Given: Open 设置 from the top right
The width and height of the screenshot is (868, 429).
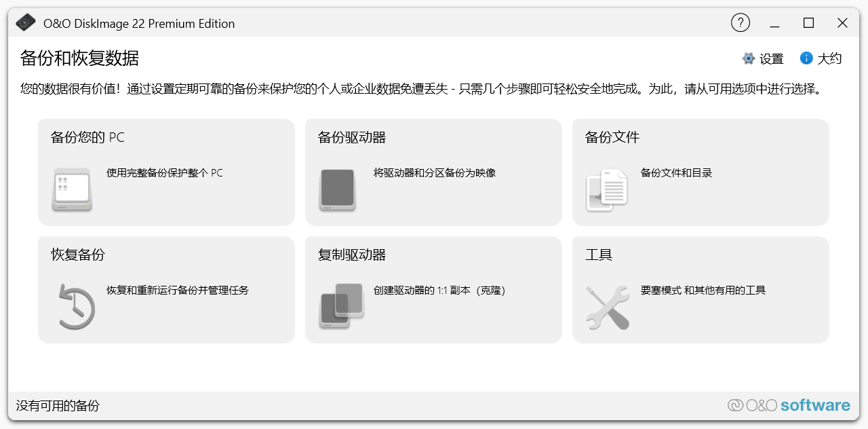Looking at the screenshot, I should [x=770, y=59].
